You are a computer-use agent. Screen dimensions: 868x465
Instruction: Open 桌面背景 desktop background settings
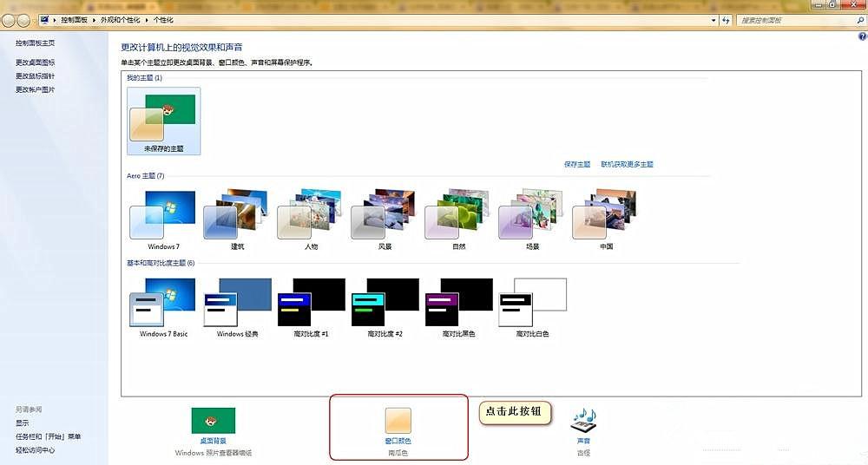click(x=214, y=431)
